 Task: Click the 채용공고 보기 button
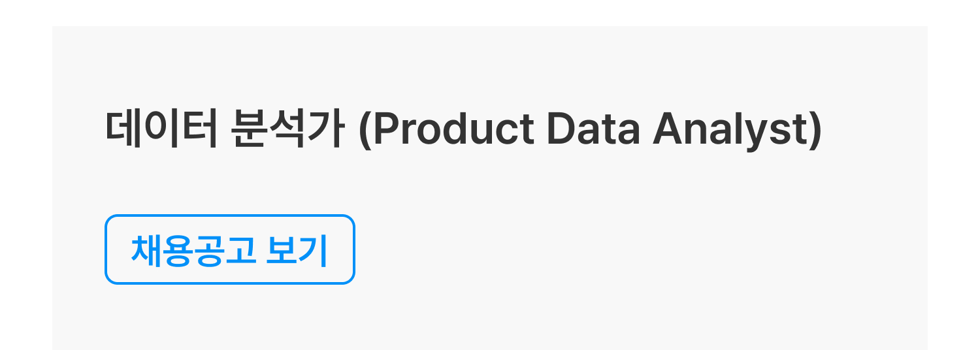229,249
